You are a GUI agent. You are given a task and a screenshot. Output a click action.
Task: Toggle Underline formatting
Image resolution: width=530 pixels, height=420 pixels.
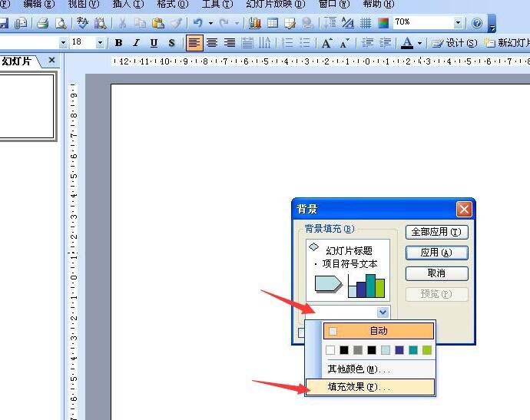(154, 43)
